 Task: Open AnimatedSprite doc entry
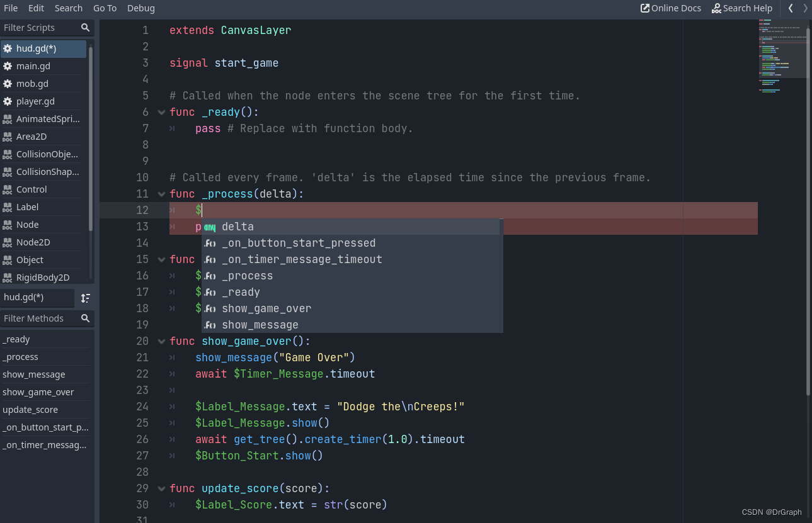[x=43, y=119]
